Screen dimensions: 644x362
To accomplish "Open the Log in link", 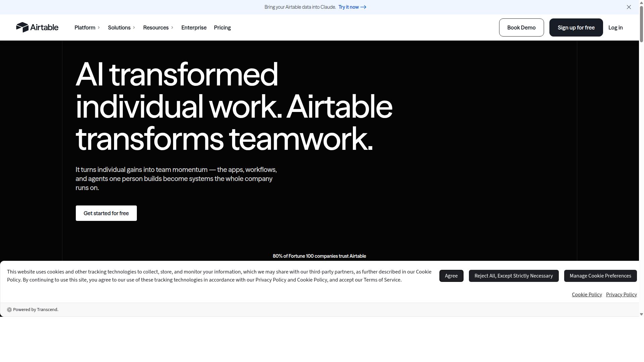I will [615, 27].
